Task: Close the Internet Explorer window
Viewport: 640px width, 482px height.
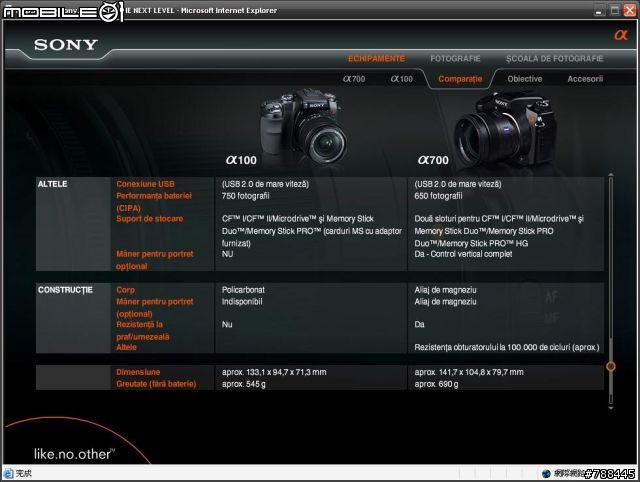Action: tap(630, 11)
